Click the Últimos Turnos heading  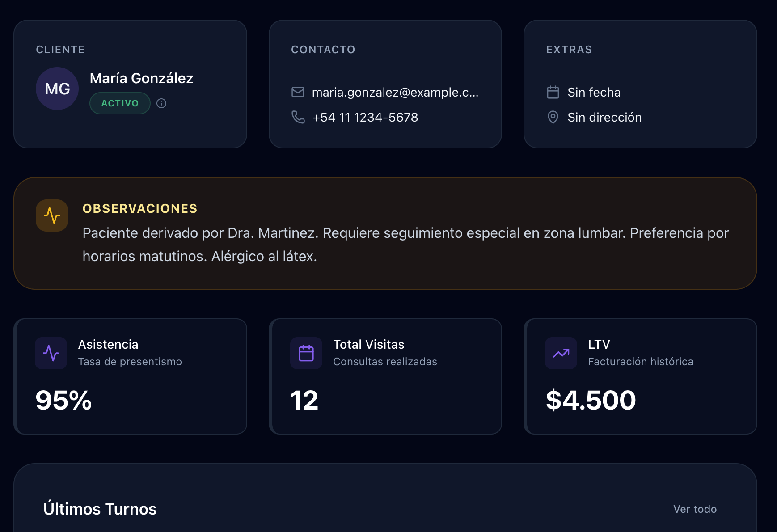(100, 509)
